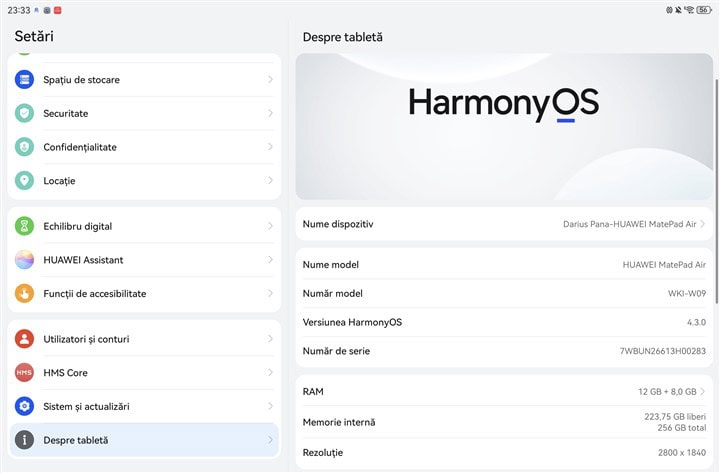
Task: Tap the '256 GB total' storage value
Action: 681,428
